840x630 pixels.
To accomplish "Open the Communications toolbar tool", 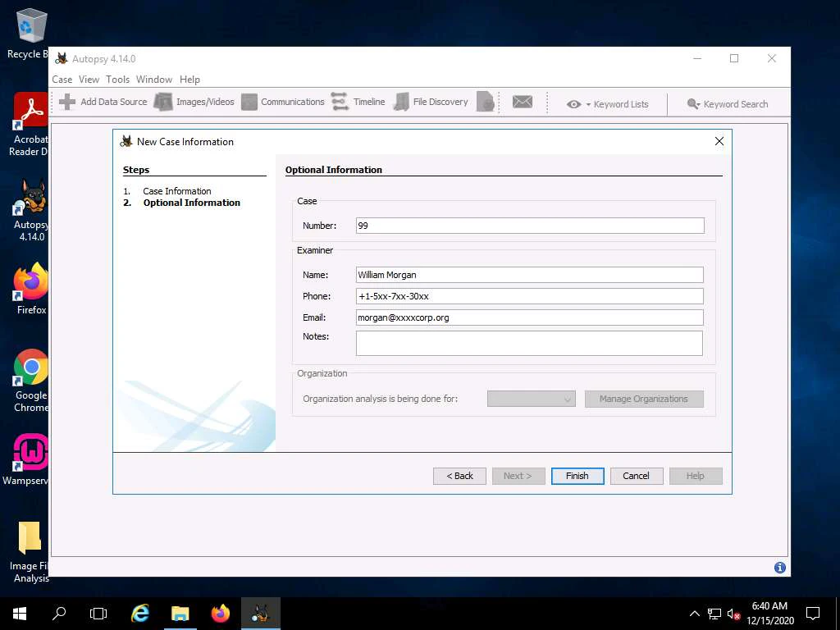I will pos(283,102).
